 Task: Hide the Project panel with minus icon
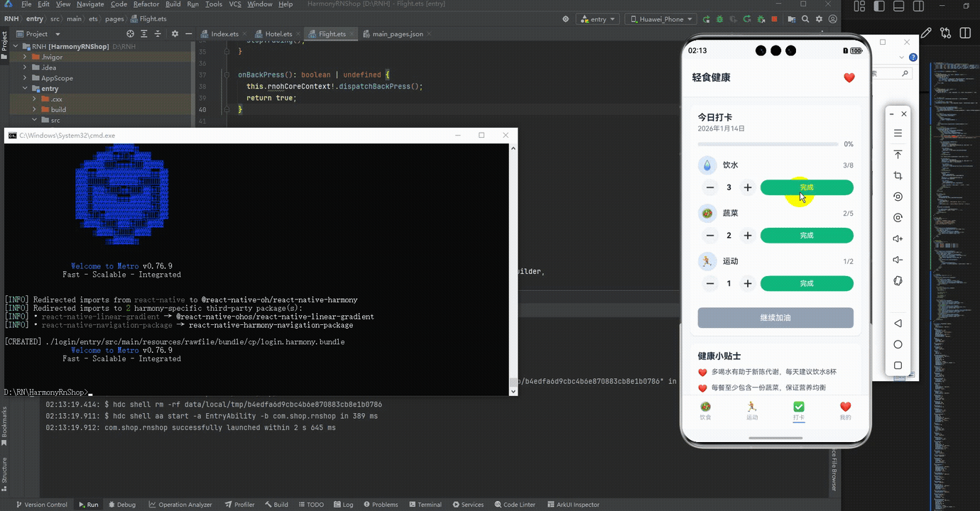pos(189,33)
